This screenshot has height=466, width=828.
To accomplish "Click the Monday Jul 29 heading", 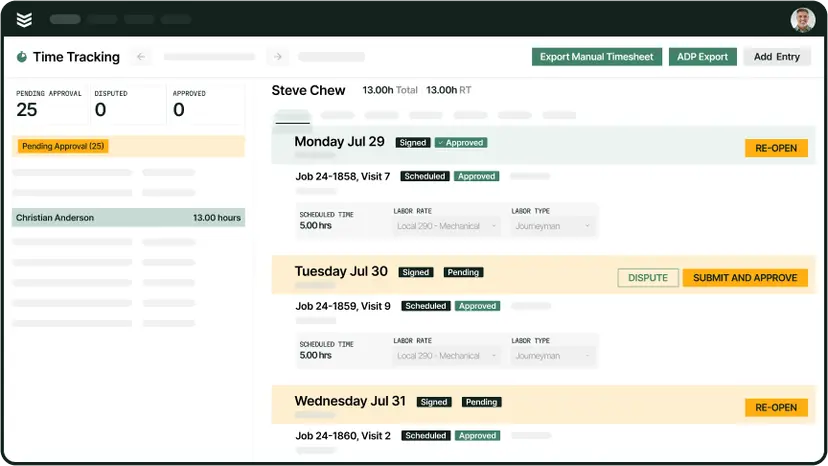I will 340,142.
